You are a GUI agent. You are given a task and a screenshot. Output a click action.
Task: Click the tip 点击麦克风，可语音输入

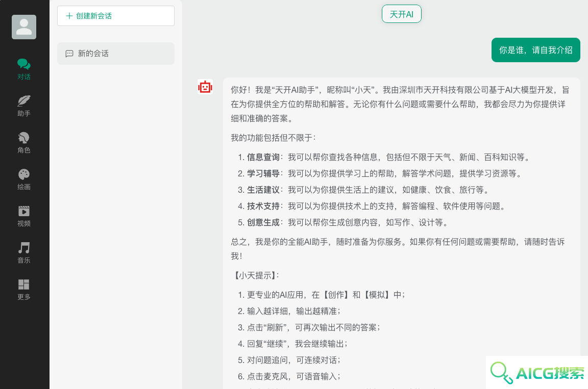pyautogui.click(x=289, y=377)
